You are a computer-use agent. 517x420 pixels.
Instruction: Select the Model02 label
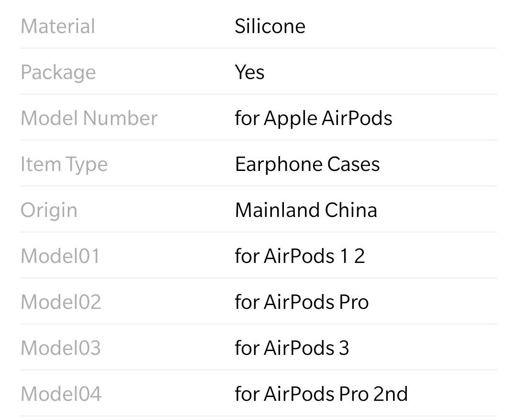tap(61, 302)
